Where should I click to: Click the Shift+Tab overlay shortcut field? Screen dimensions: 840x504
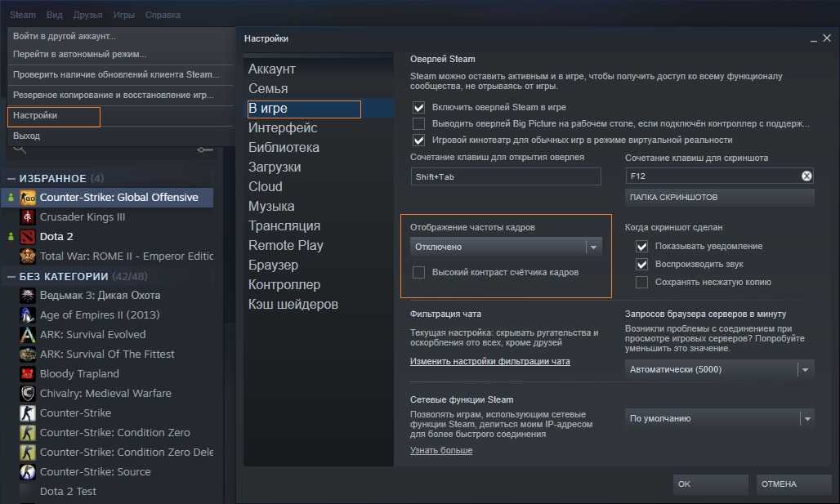point(506,176)
